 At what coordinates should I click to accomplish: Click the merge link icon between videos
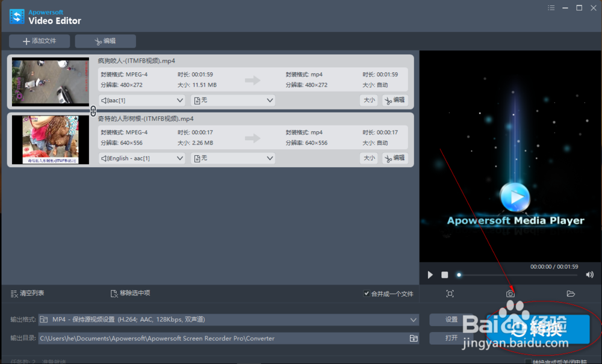point(93,111)
